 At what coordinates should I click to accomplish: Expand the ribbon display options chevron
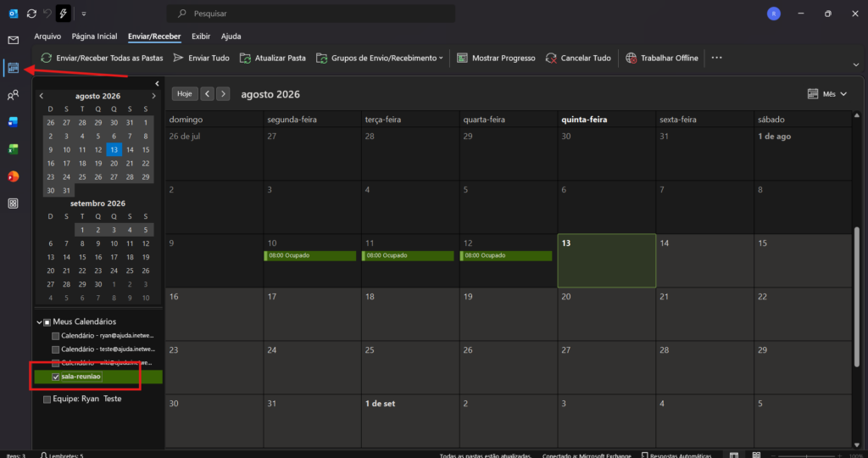click(x=856, y=64)
